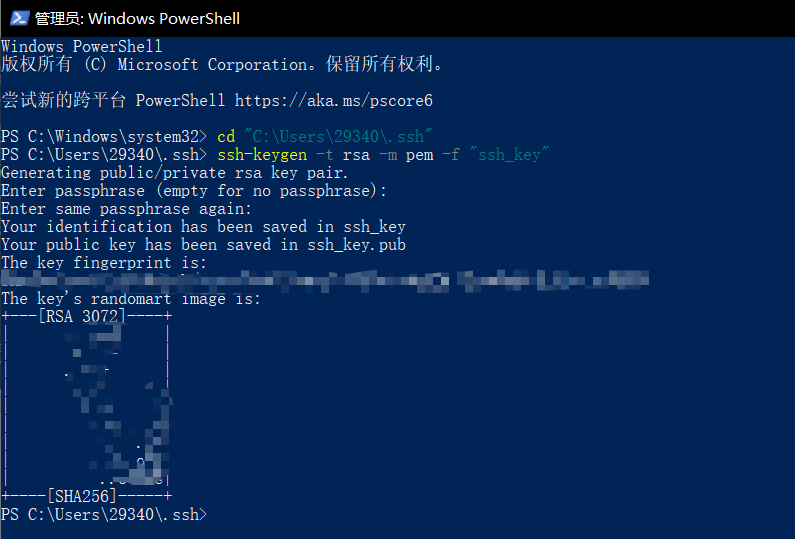The width and height of the screenshot is (795, 539).
Task: Click the -f parameter flag
Action: [x=451, y=155]
